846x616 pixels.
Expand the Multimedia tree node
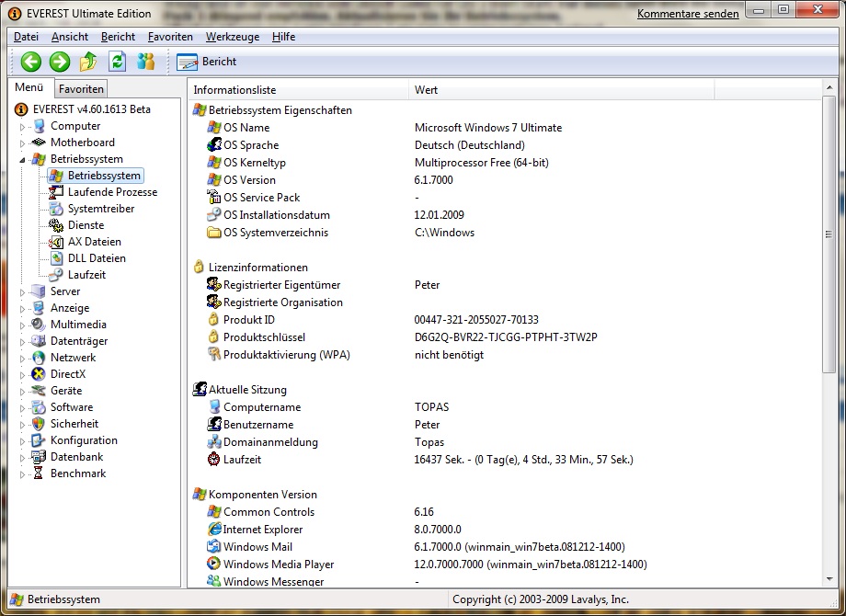coord(22,325)
